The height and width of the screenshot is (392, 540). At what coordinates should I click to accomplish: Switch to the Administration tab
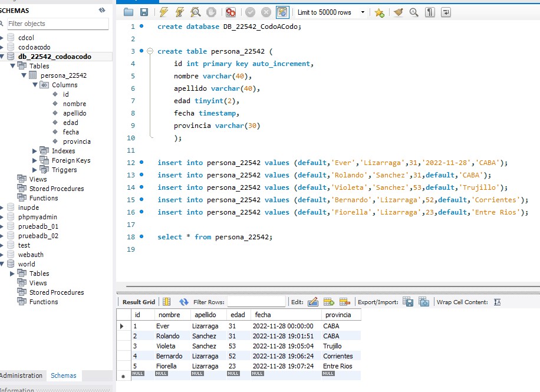21,375
